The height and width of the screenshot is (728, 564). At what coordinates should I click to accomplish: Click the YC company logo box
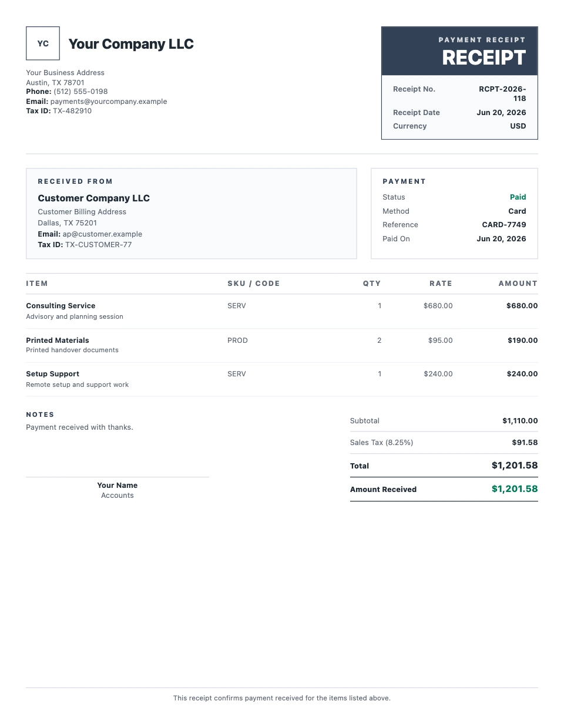point(43,43)
